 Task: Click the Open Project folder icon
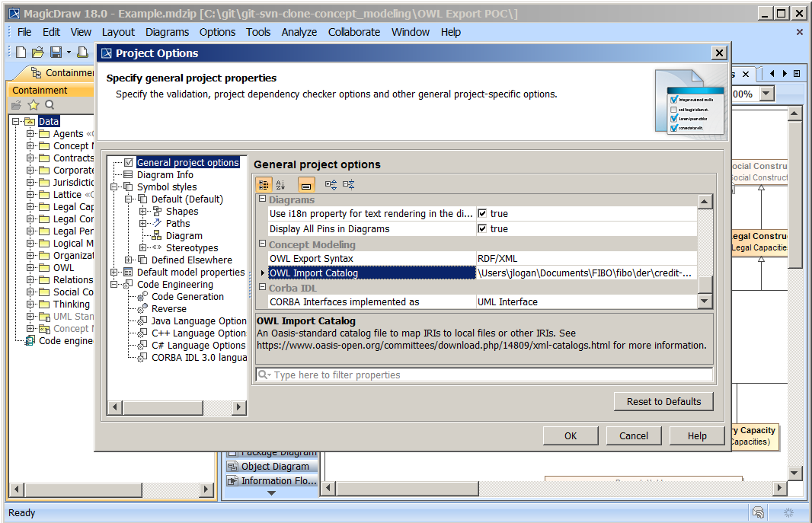tap(38, 53)
